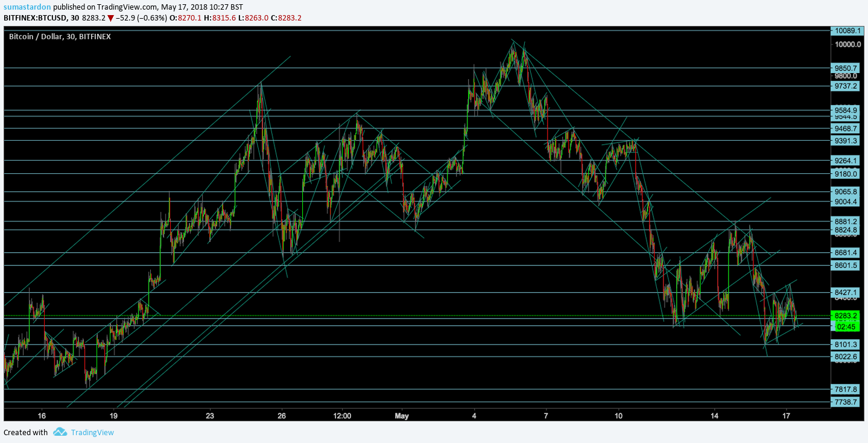Click the −52.9 (−0.63%) change text
868x443 pixels.
tap(141, 18)
